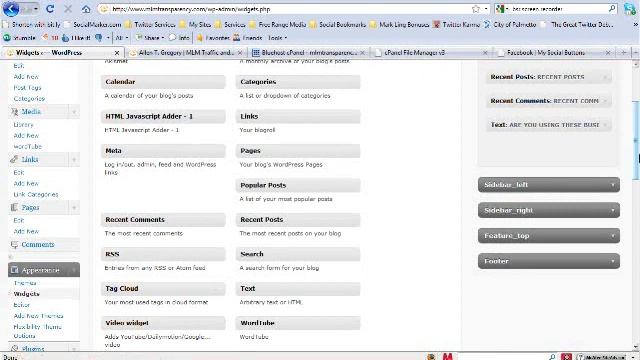
Task: Select the Video widget
Action: pyautogui.click(x=163, y=323)
